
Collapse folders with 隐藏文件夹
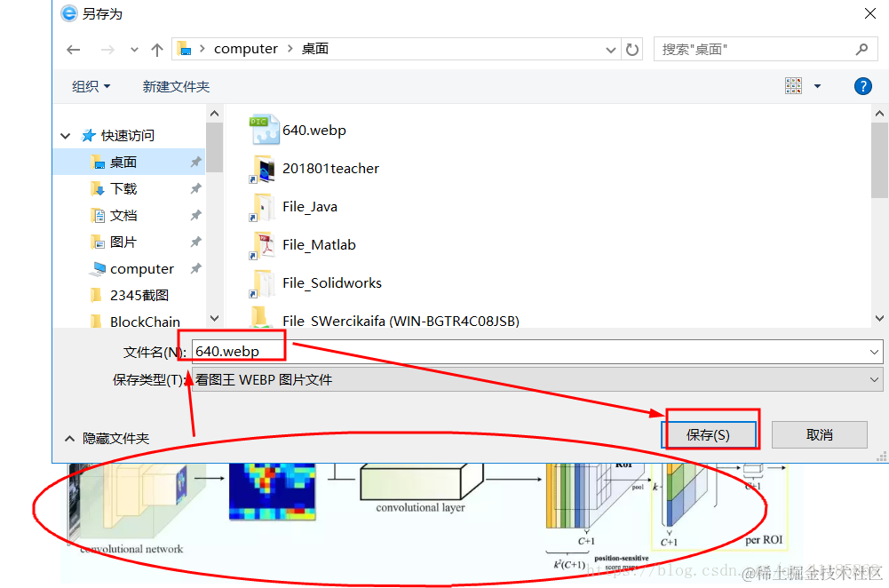click(x=107, y=438)
